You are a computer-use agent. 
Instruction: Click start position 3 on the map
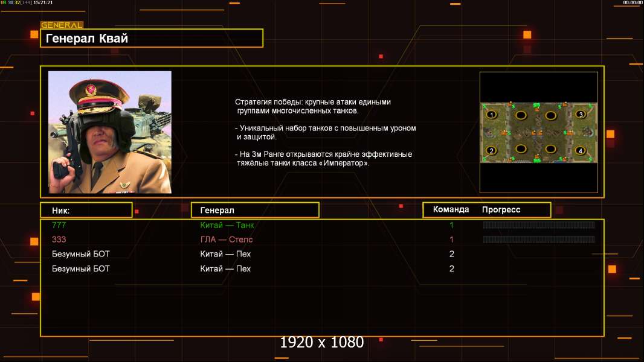click(x=581, y=115)
